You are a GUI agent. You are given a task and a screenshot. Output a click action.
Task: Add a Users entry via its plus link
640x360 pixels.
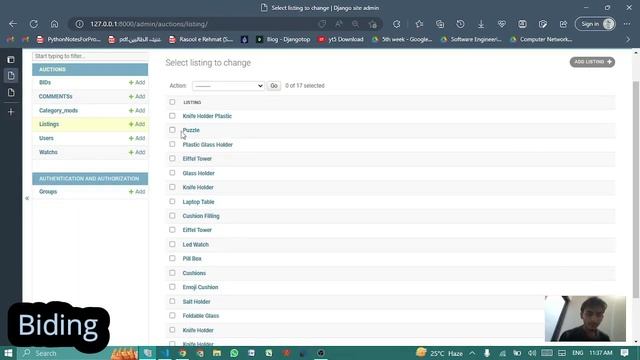pos(137,138)
